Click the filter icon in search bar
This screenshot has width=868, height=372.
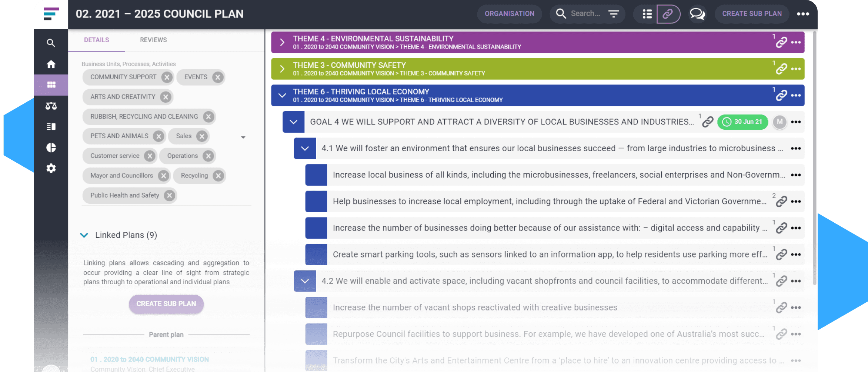tap(614, 14)
